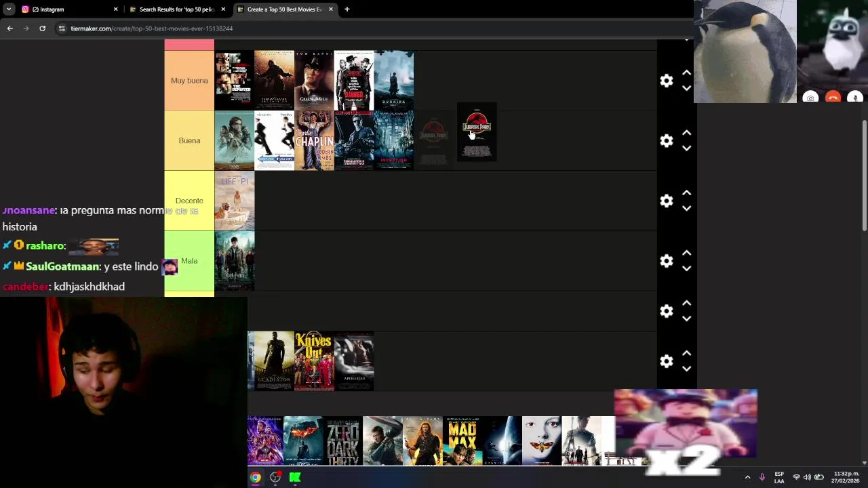
Task: Open Chrome from the taskbar
Action: [x=255, y=477]
